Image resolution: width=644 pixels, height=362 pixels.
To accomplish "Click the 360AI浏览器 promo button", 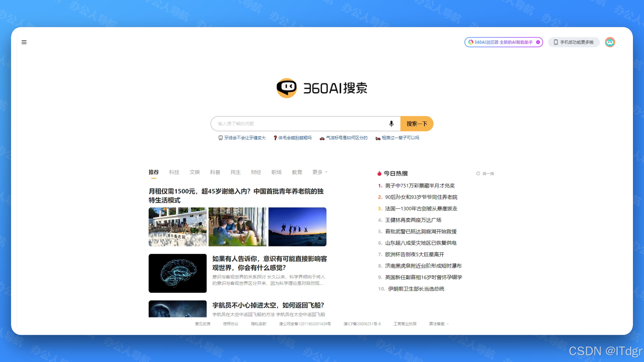I will (x=503, y=42).
